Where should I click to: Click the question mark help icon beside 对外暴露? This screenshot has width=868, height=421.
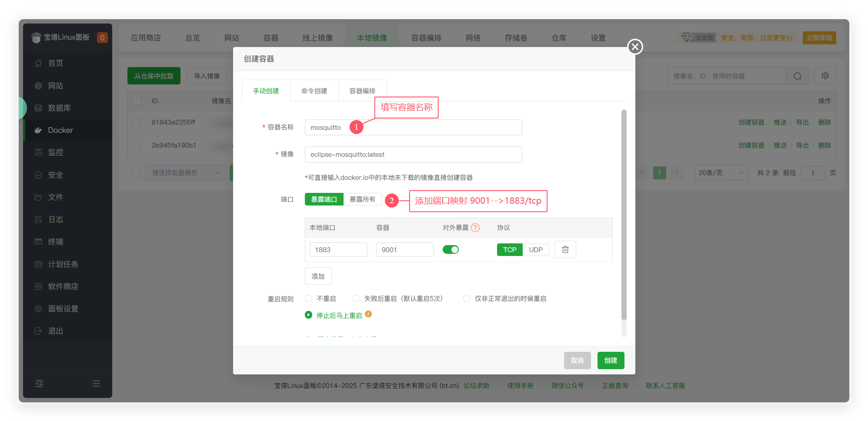[x=475, y=228]
